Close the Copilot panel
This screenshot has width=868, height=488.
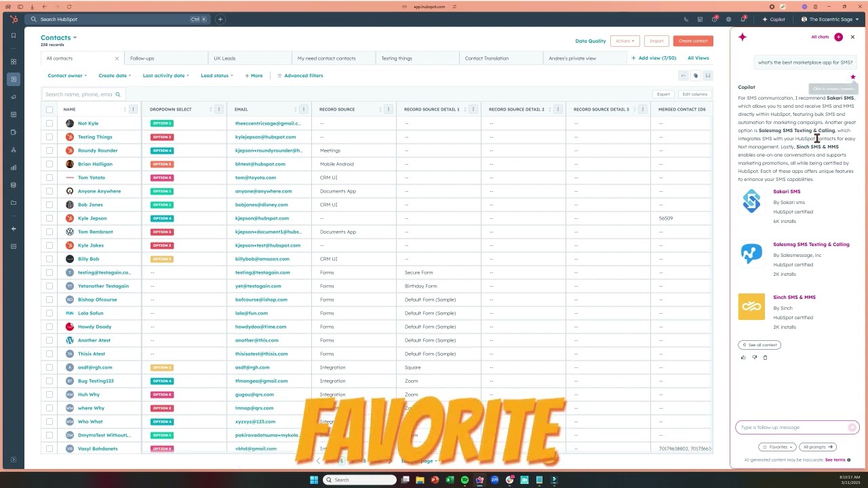(853, 37)
